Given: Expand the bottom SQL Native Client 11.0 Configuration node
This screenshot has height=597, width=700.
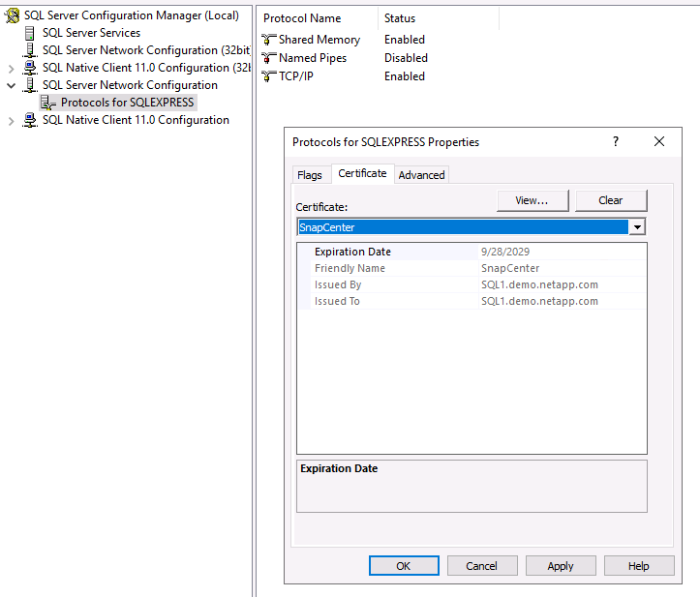Looking at the screenshot, I should coord(12,120).
